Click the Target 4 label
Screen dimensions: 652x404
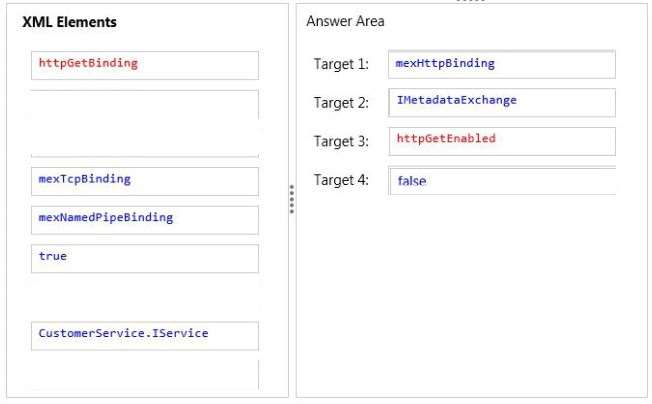point(341,180)
